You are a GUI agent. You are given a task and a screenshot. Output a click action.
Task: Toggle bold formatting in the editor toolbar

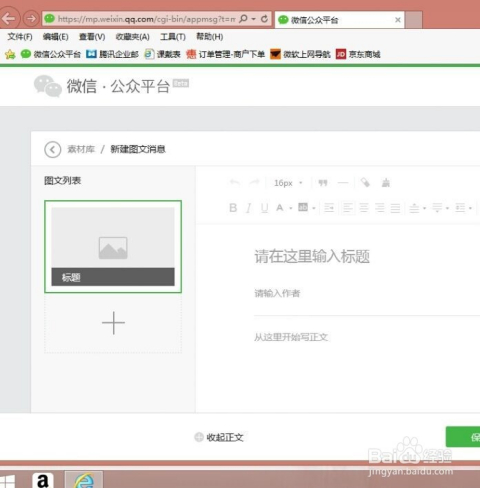point(233,208)
